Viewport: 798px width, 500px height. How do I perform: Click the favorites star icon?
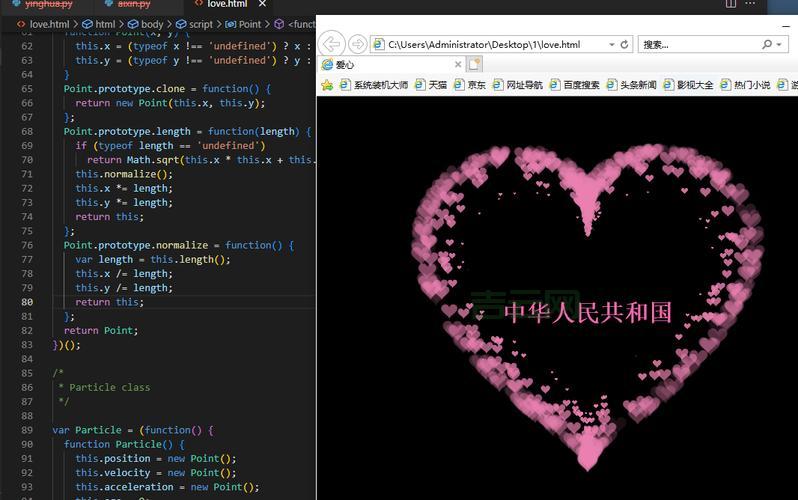(327, 85)
